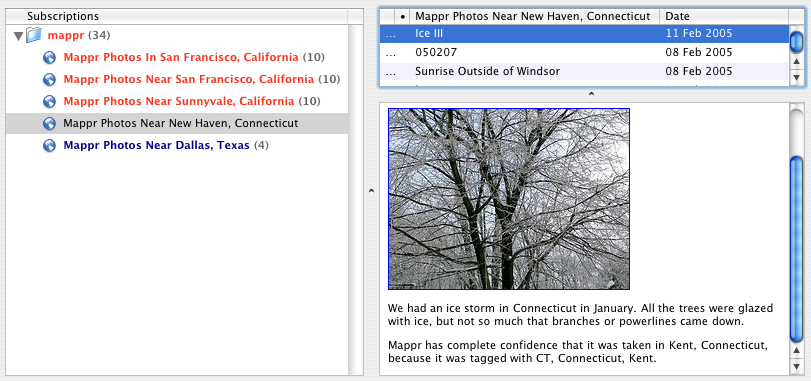This screenshot has height=381, width=811.
Task: Select the 050207 article row
Action: pyautogui.click(x=584, y=52)
